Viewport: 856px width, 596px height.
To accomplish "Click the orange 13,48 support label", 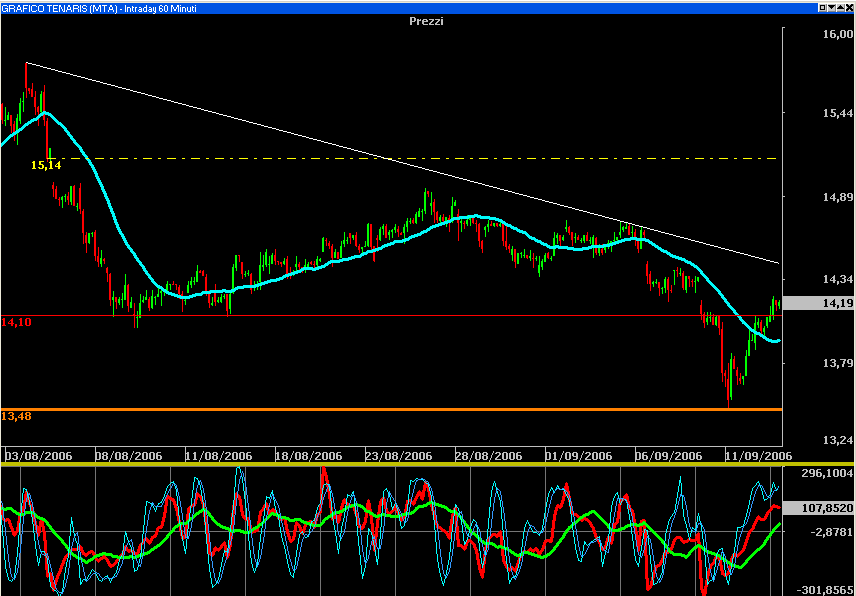I will tap(16, 416).
